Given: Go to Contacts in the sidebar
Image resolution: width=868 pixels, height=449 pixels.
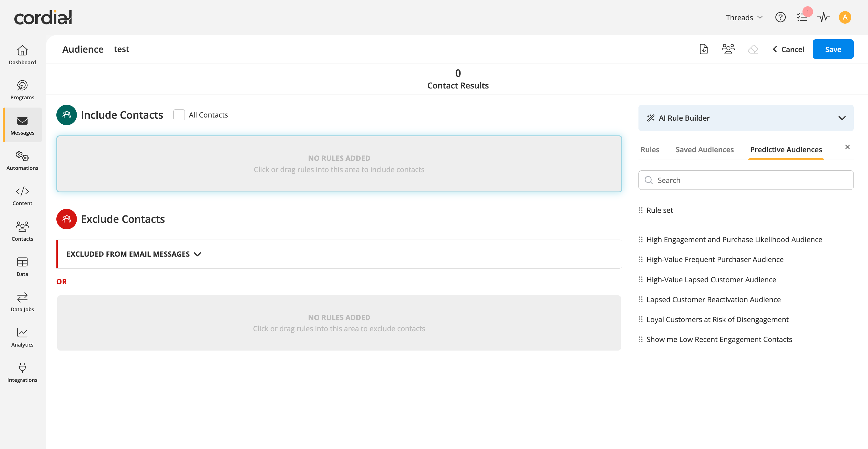Looking at the screenshot, I should click(22, 231).
